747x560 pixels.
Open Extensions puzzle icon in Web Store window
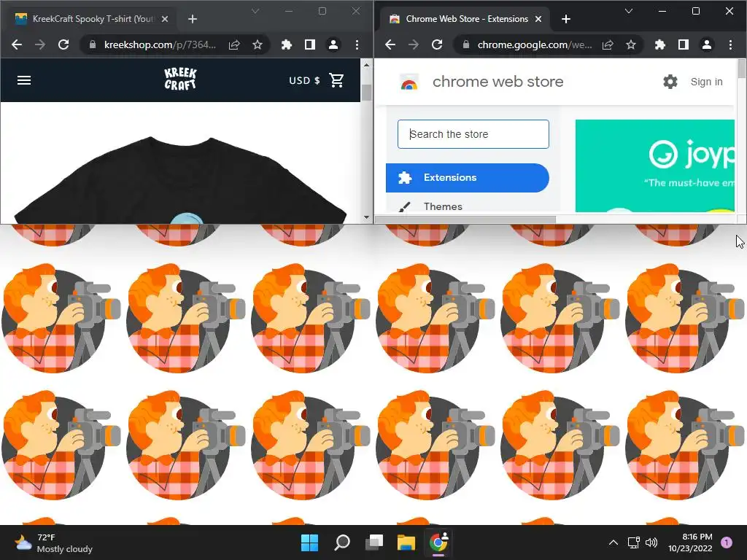coord(659,44)
